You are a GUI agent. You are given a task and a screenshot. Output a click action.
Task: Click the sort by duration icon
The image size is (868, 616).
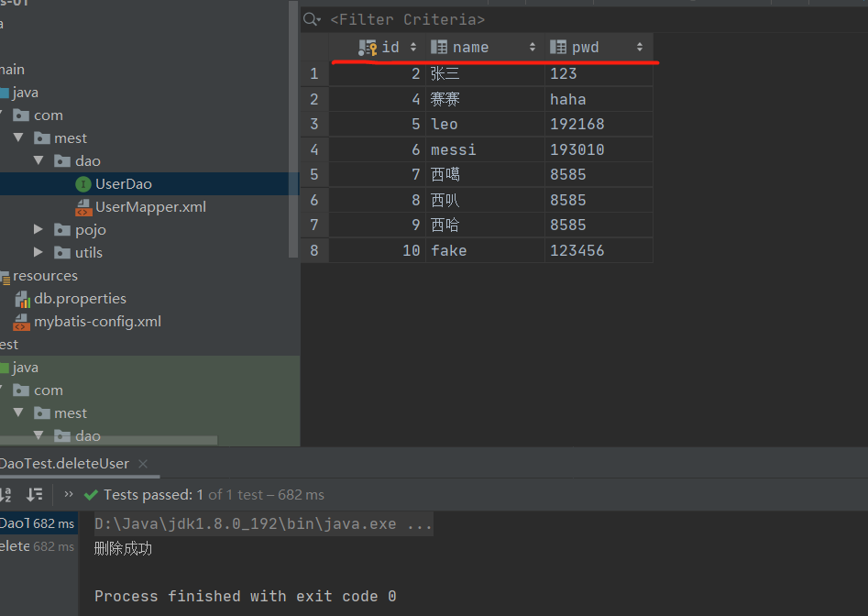[34, 494]
